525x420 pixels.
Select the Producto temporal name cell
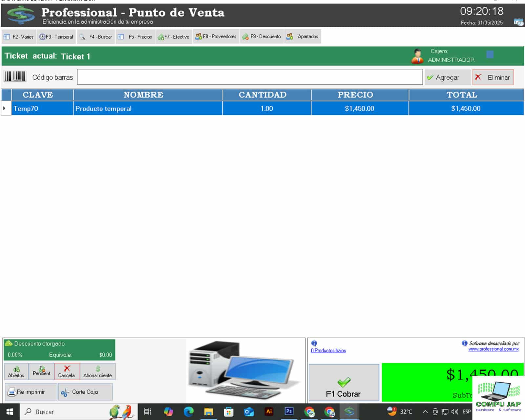click(x=148, y=109)
